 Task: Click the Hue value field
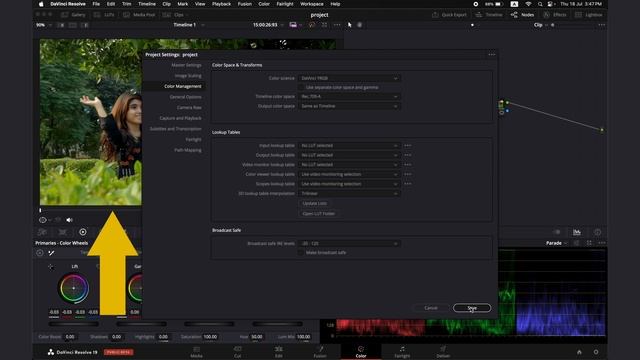pos(257,337)
